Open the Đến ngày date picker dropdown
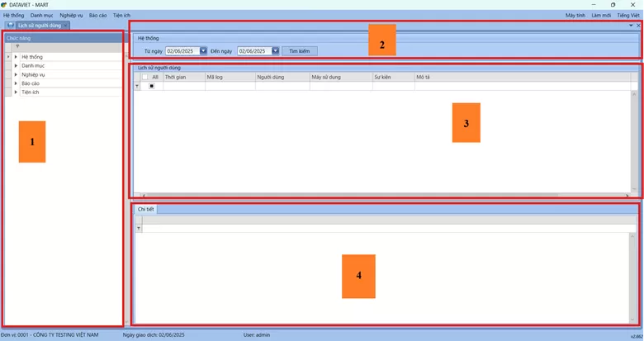Viewport: 644px width, 341px height. click(x=275, y=51)
